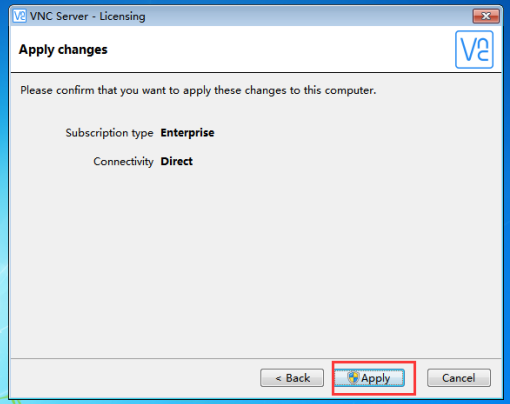Click the white header area beside the heading

pyautogui.click(x=280, y=50)
